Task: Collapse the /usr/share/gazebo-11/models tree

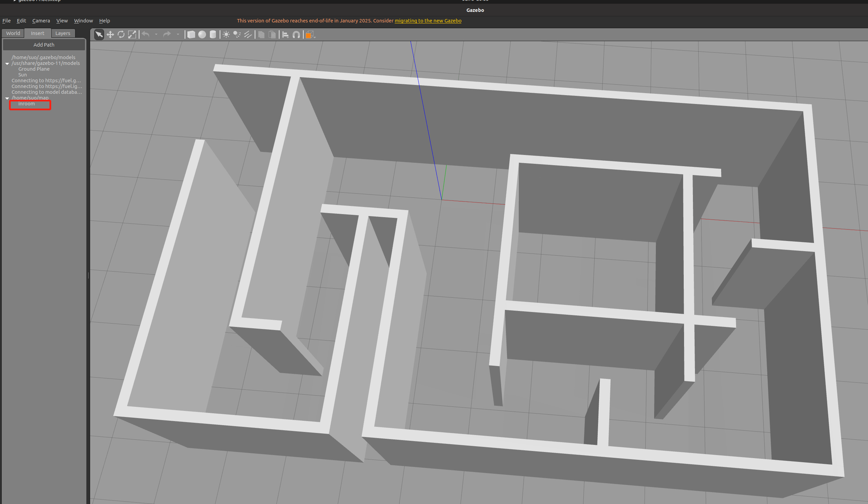Action: 7,64
